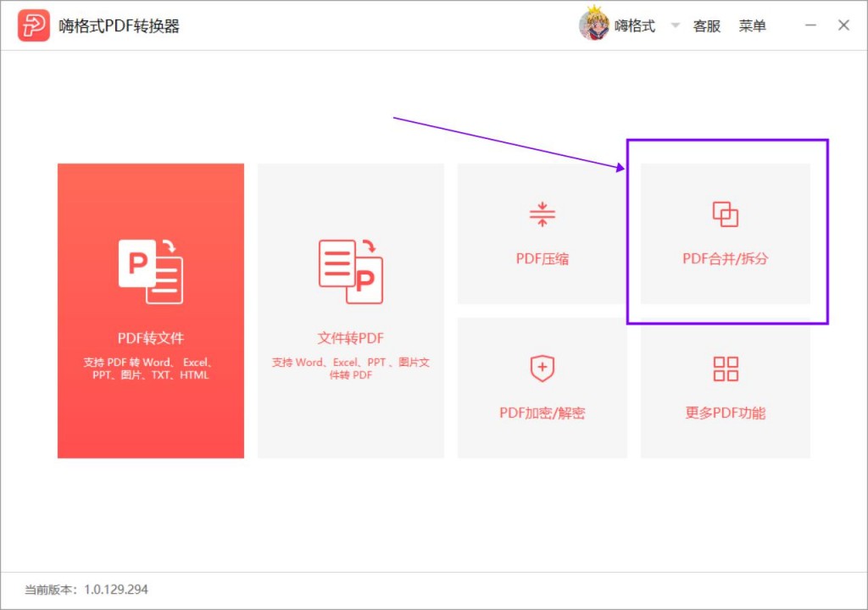Open 更多PDF功能 label
The width and height of the screenshot is (868, 610).
pos(726,413)
